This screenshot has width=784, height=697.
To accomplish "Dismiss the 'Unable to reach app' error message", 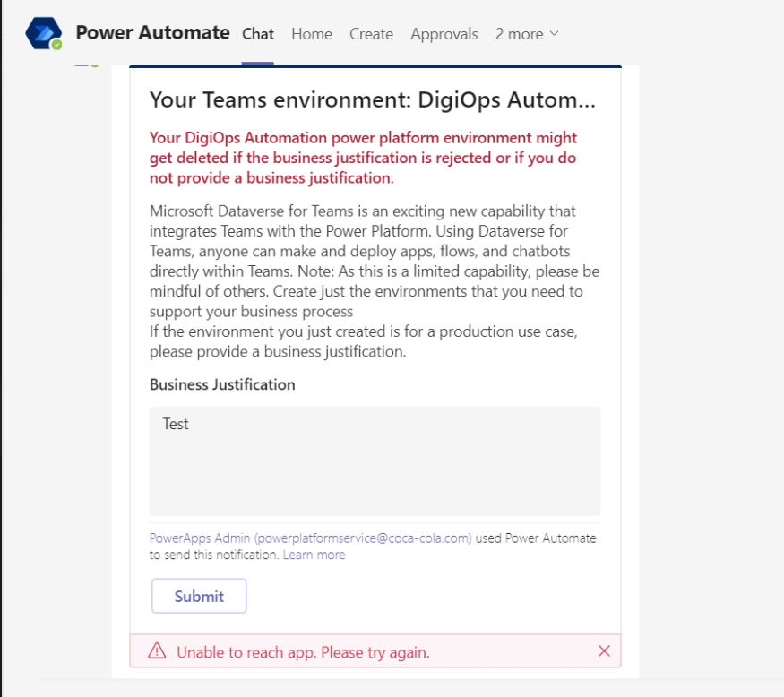I will coord(603,650).
